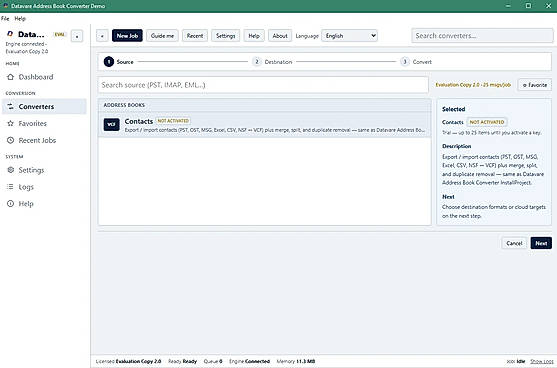This screenshot has width=557, height=368.
Task: Click the Memory 11.3 MB status entry
Action: 296,361
